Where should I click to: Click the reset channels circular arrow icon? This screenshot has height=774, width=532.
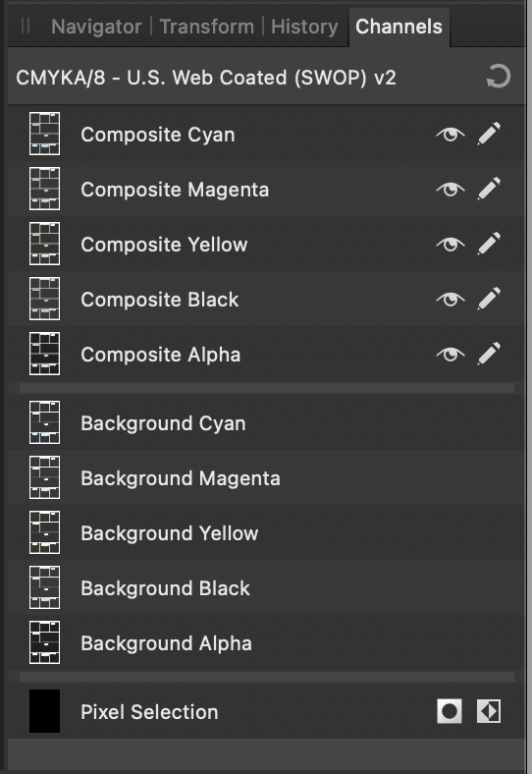[499, 77]
